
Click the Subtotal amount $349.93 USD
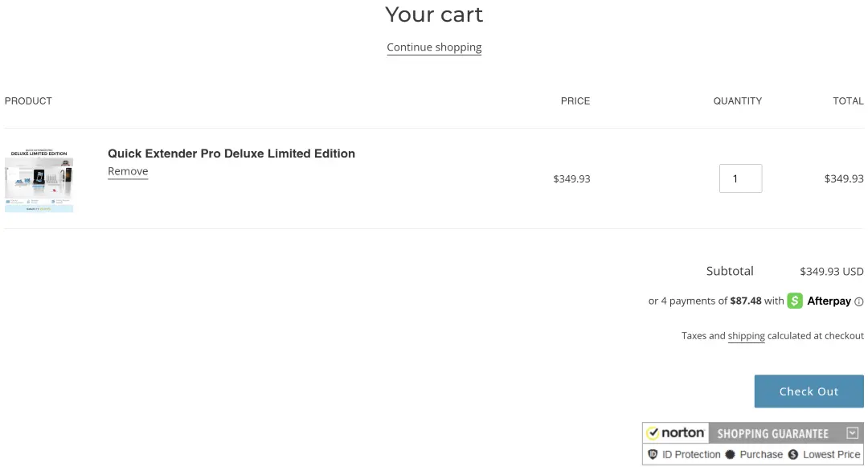pos(831,272)
